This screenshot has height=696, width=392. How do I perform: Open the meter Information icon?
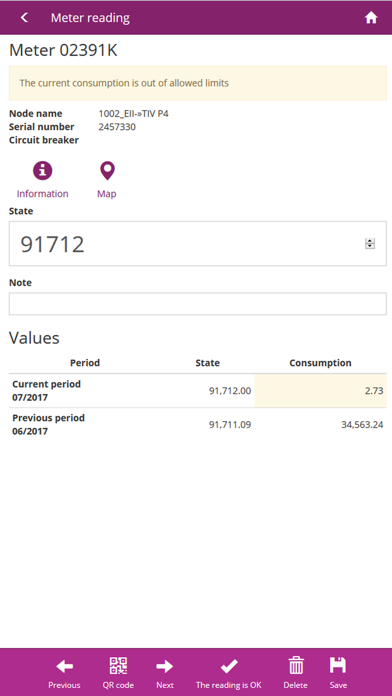click(x=43, y=171)
